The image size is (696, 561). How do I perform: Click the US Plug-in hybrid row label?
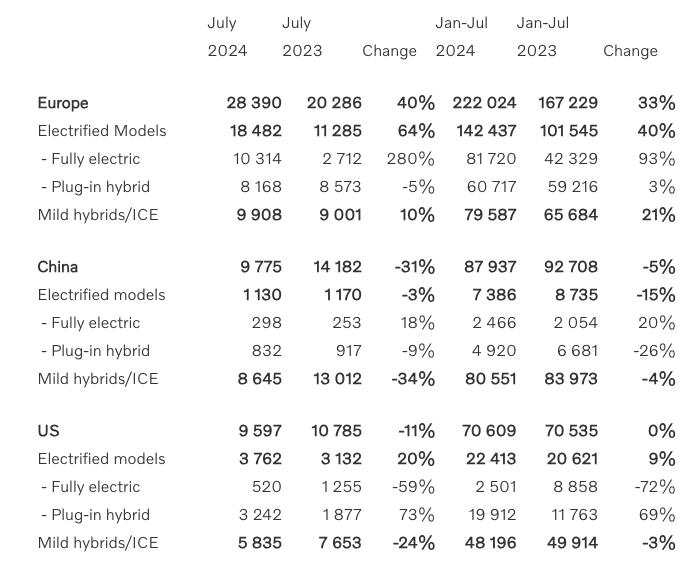pyautogui.click(x=96, y=515)
